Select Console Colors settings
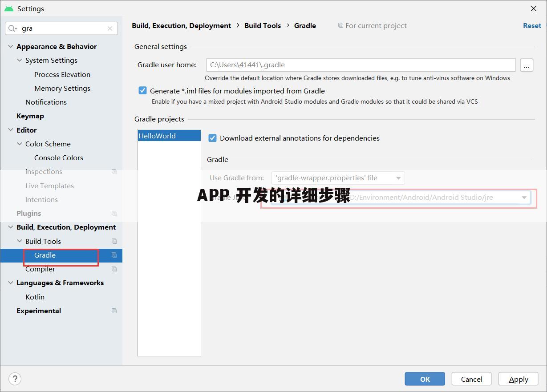This screenshot has height=392, width=547. [59, 158]
